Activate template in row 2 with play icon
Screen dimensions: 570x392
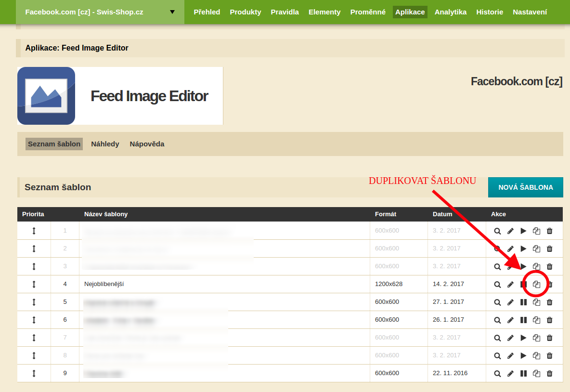click(x=523, y=248)
